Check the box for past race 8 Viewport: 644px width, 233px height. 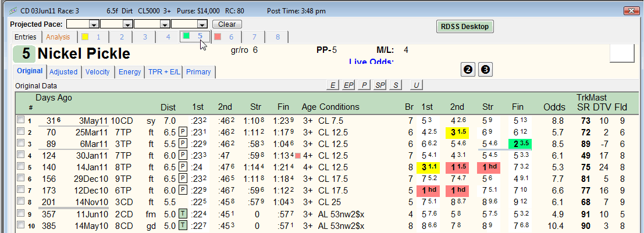coord(20,202)
